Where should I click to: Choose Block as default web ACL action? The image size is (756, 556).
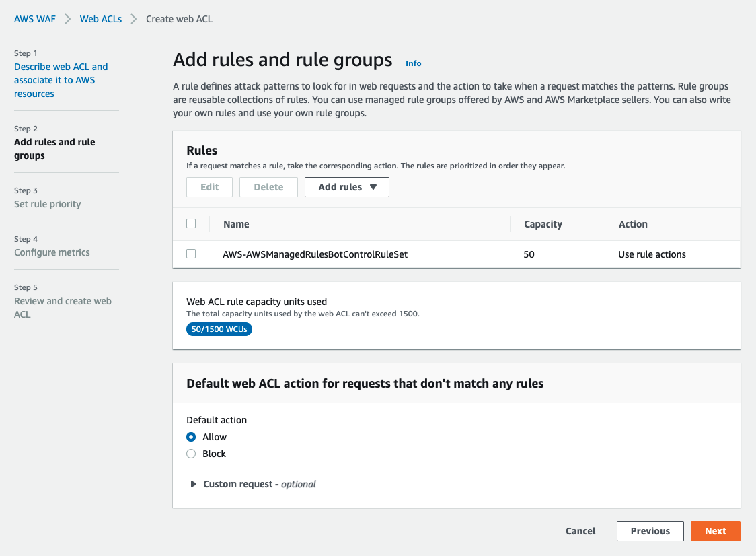(190, 454)
